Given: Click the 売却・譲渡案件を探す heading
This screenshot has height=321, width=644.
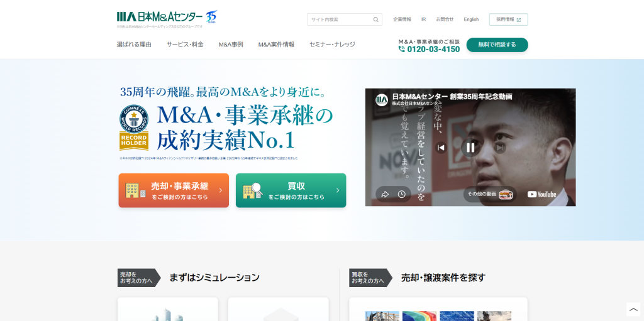Looking at the screenshot, I should [x=443, y=278].
